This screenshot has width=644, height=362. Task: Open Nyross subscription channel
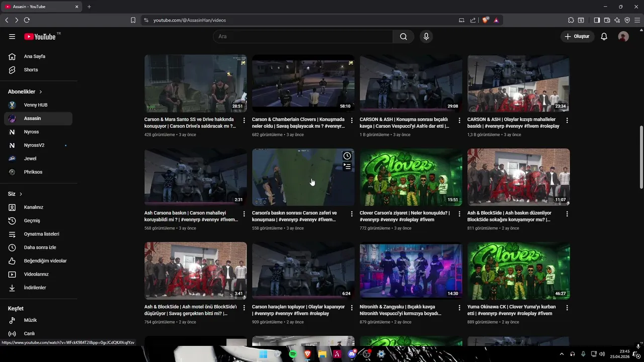(x=38, y=132)
